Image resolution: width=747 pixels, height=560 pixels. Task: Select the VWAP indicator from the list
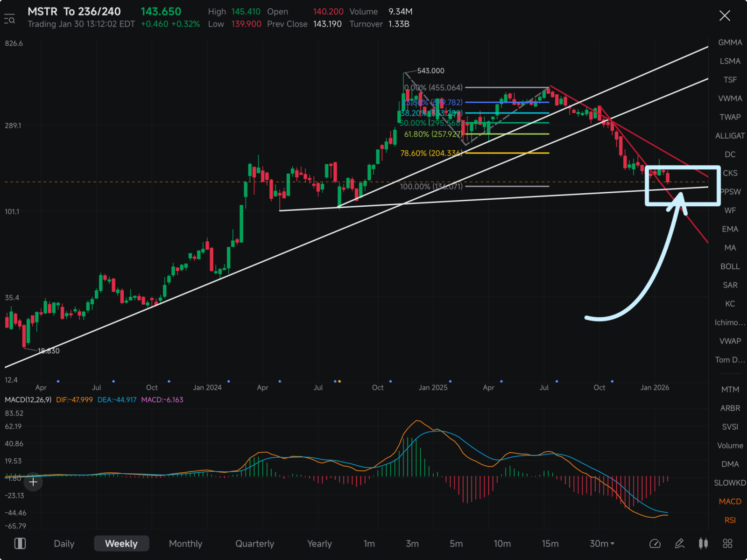pos(730,341)
